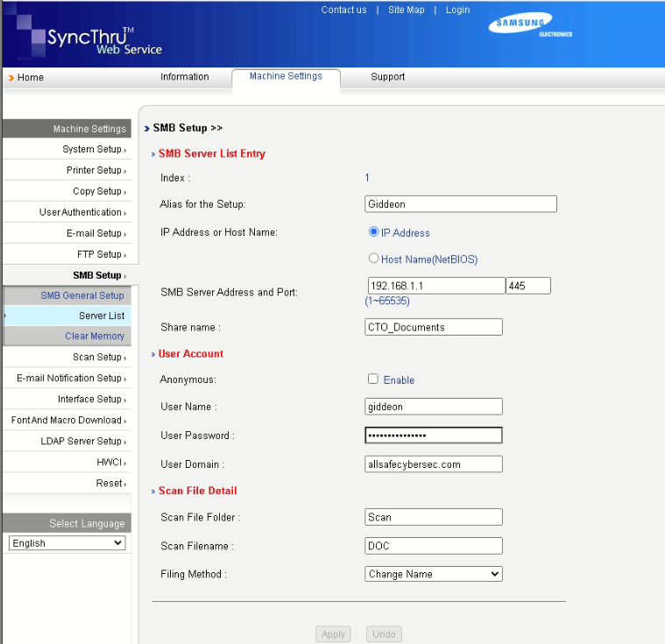Click the User Account heading
The image size is (665, 644).
(191, 354)
